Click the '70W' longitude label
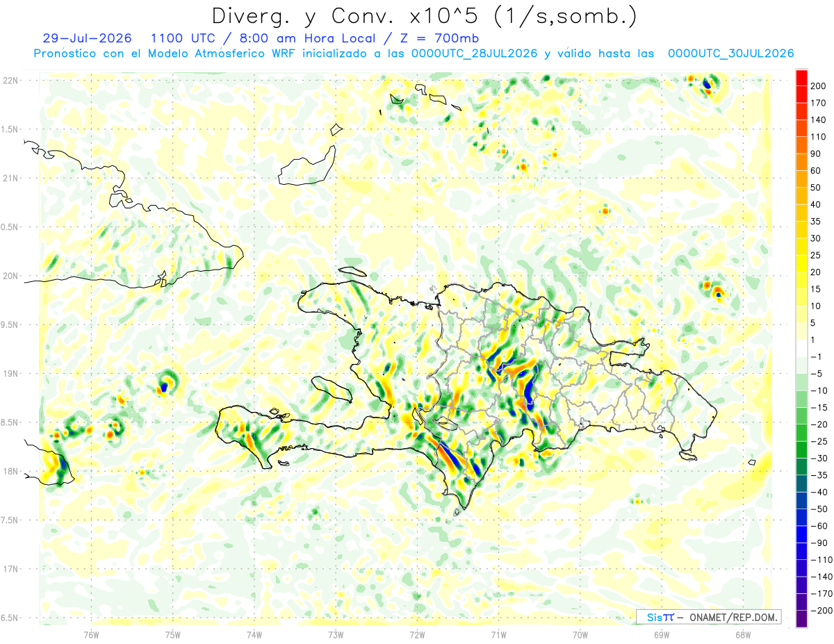This screenshot has width=834, height=644. (x=580, y=634)
